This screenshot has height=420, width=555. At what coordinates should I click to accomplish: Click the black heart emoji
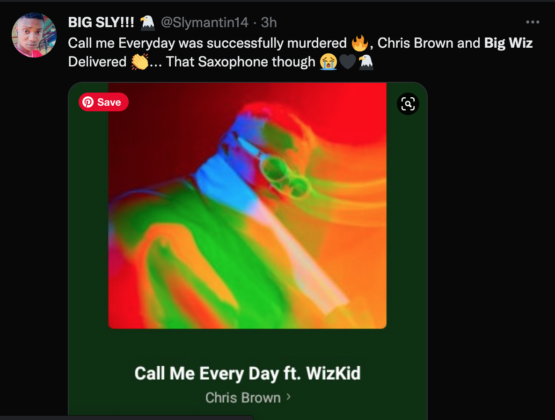(347, 62)
